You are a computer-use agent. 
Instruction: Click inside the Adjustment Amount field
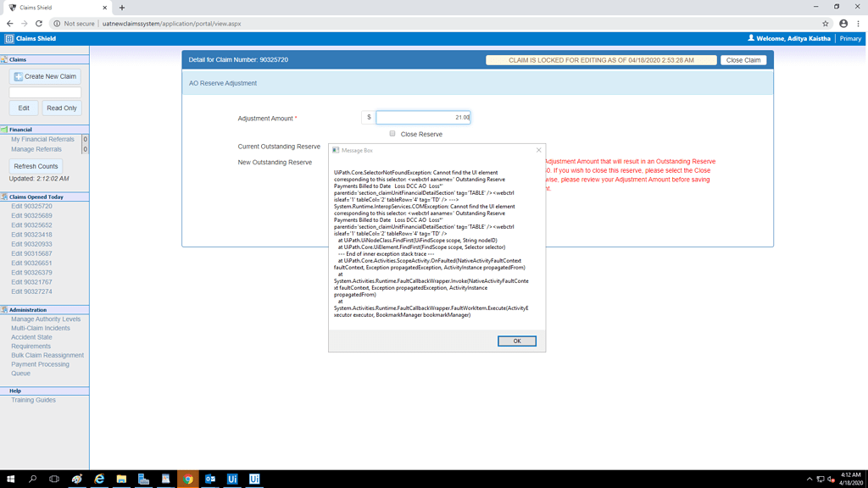423,117
